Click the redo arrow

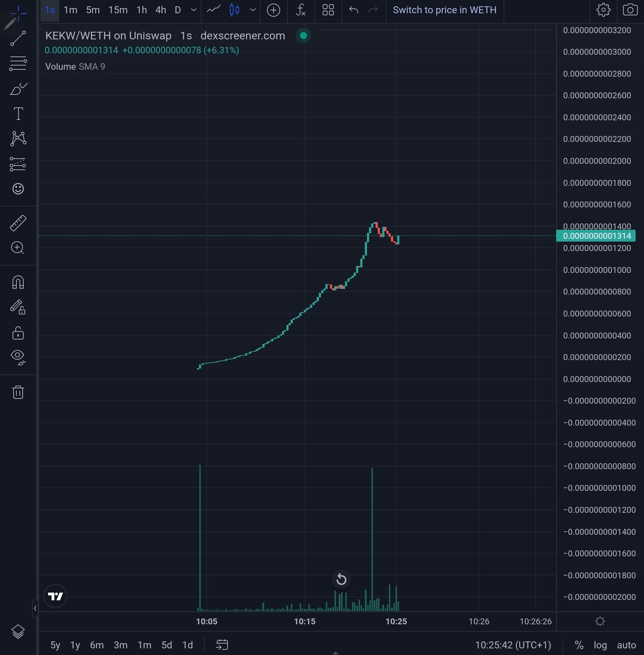coord(373,10)
